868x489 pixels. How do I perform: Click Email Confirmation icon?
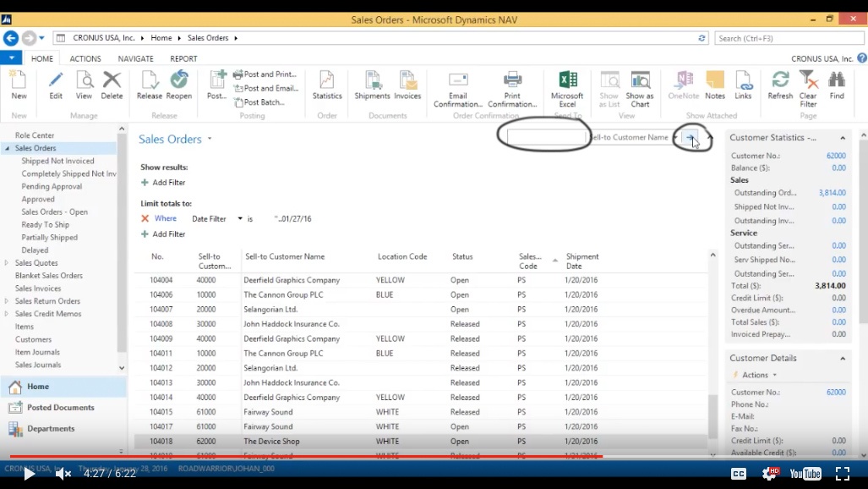458,89
